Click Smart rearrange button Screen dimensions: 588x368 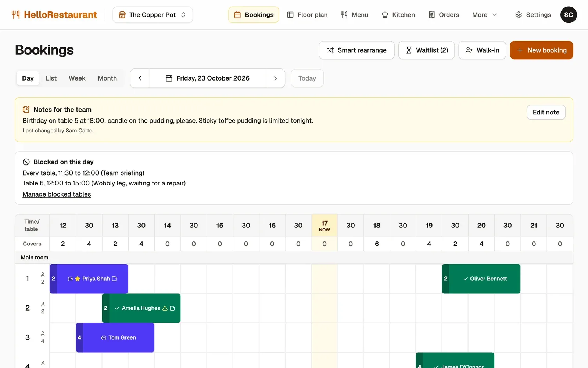coord(356,50)
